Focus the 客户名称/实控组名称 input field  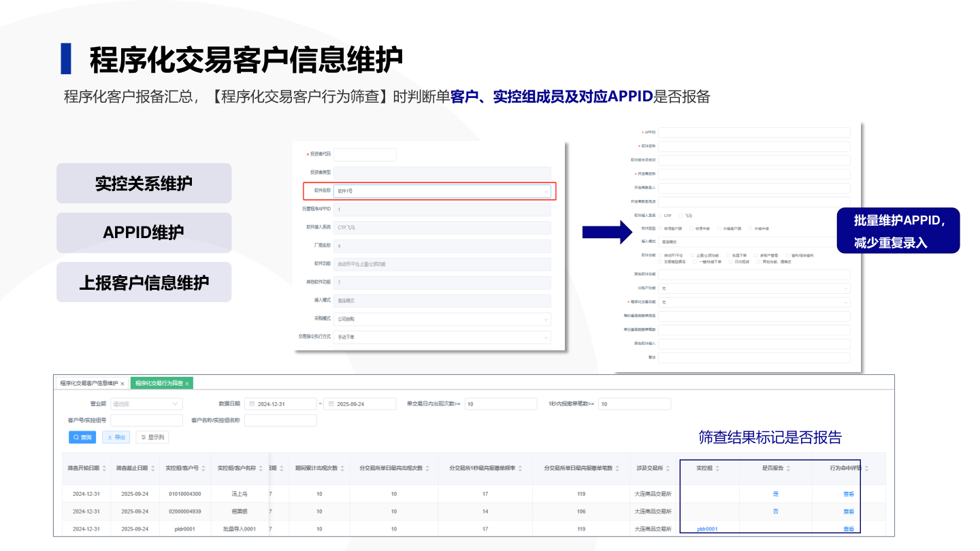pyautogui.click(x=280, y=420)
